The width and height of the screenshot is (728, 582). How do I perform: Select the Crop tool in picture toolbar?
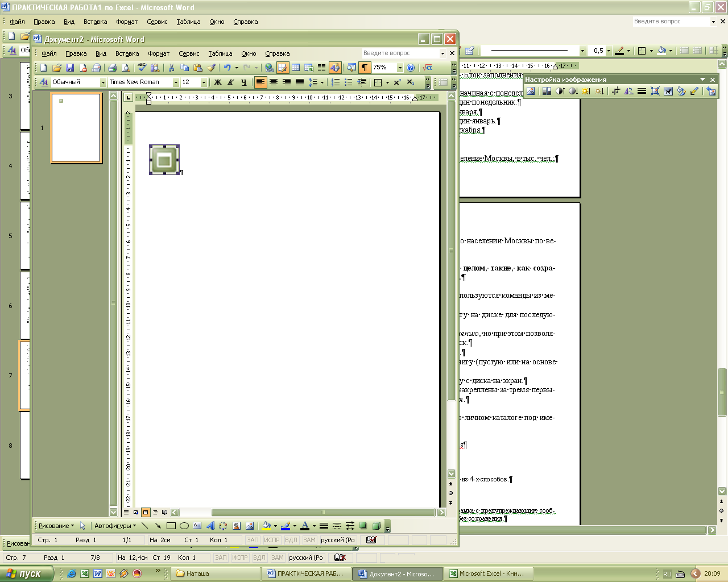tap(615, 91)
